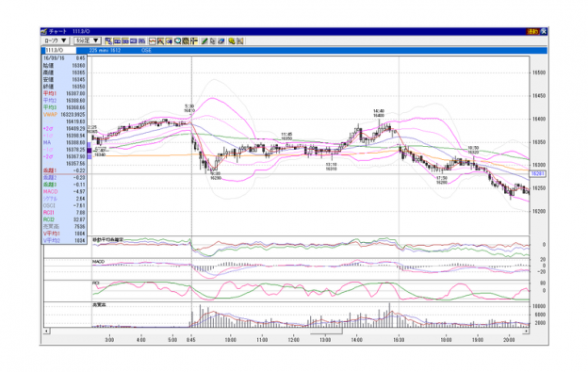Open the 5分足 timeframe dropdown
Viewport: 588px width, 372px height.
tap(88, 40)
